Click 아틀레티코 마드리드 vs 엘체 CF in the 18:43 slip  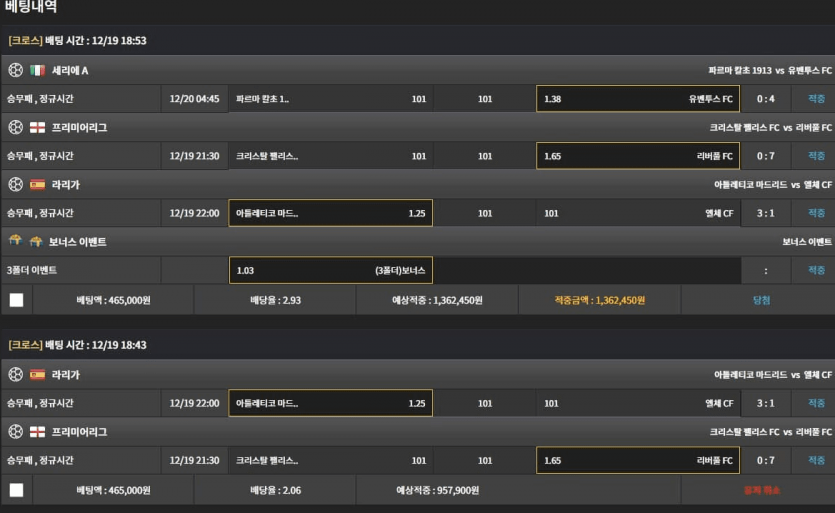(x=773, y=374)
